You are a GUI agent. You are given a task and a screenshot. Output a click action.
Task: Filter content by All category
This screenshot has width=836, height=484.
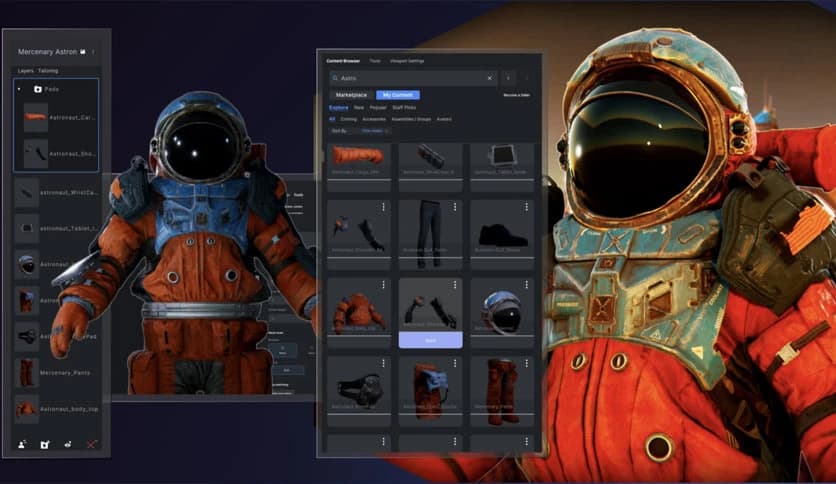(x=332, y=119)
